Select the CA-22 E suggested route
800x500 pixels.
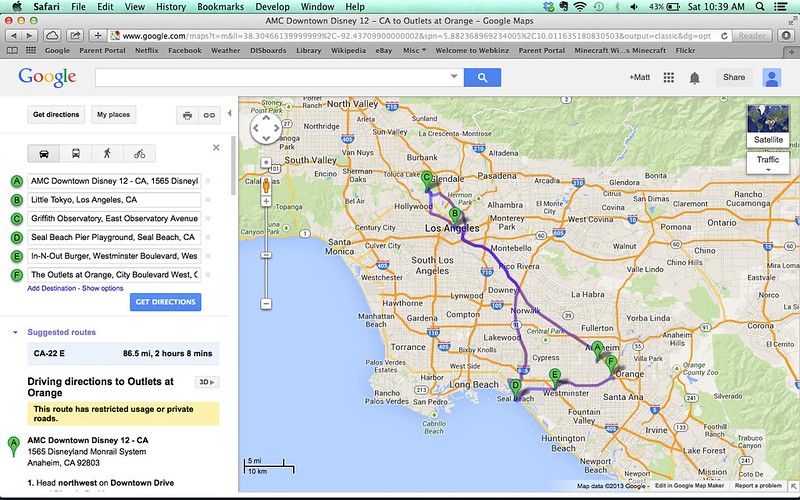coord(123,354)
